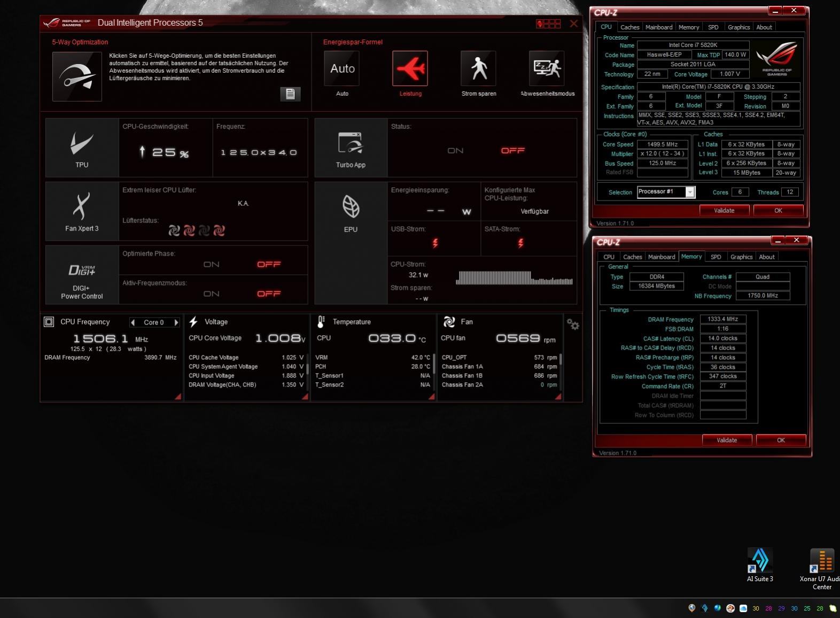The height and width of the screenshot is (618, 840).
Task: Click the cloud tray icon in taskbar
Action: point(743,608)
